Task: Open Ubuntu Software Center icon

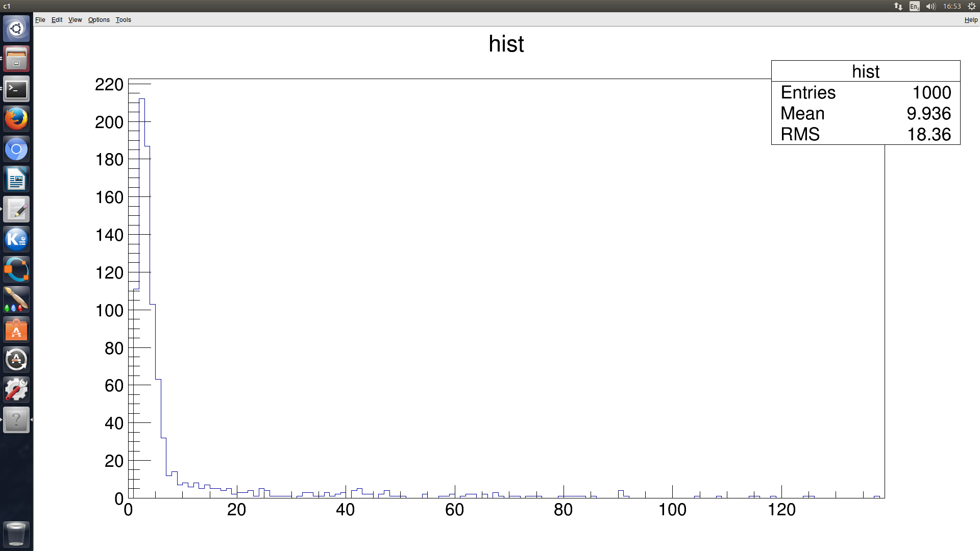Action: click(x=16, y=330)
